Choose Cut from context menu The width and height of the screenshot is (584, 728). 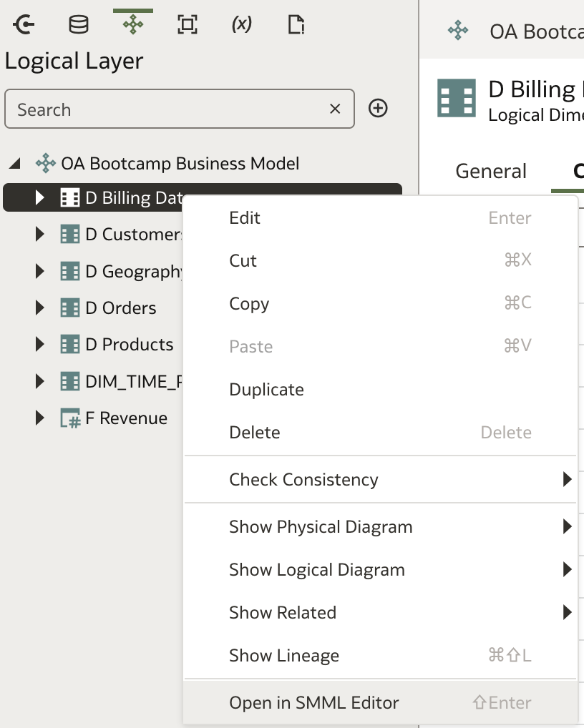pos(380,260)
